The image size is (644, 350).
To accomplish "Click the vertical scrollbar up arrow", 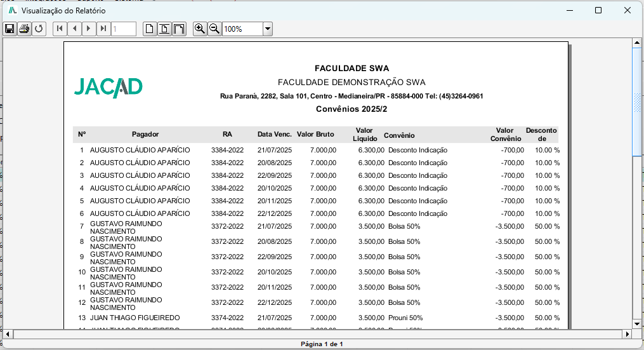I will [x=637, y=43].
